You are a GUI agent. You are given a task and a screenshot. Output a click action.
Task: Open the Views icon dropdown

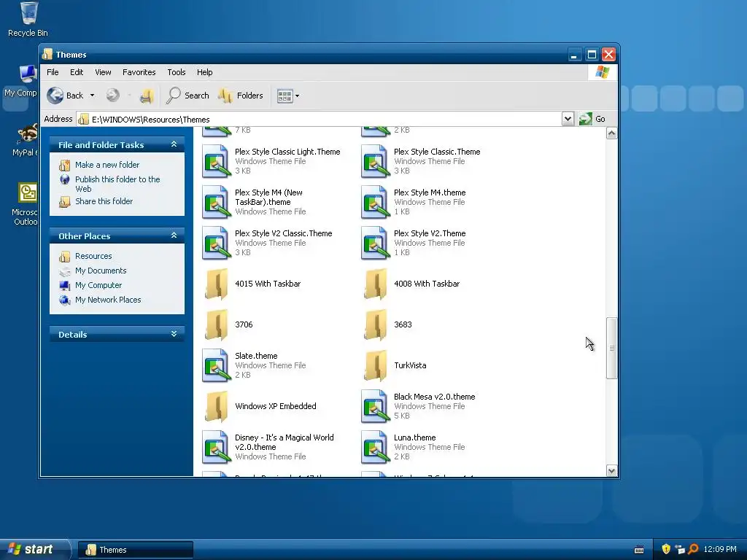pos(288,96)
